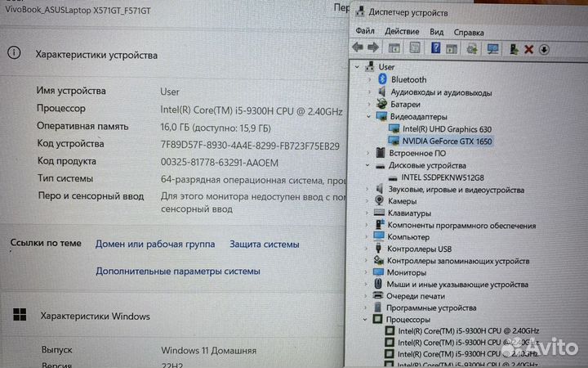Click the webcam icon next to Камеры

379,200
